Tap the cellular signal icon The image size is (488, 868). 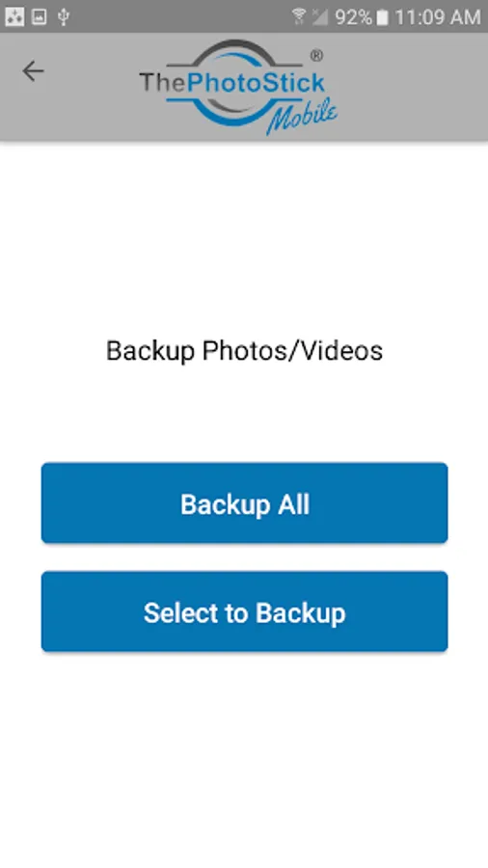[x=320, y=17]
